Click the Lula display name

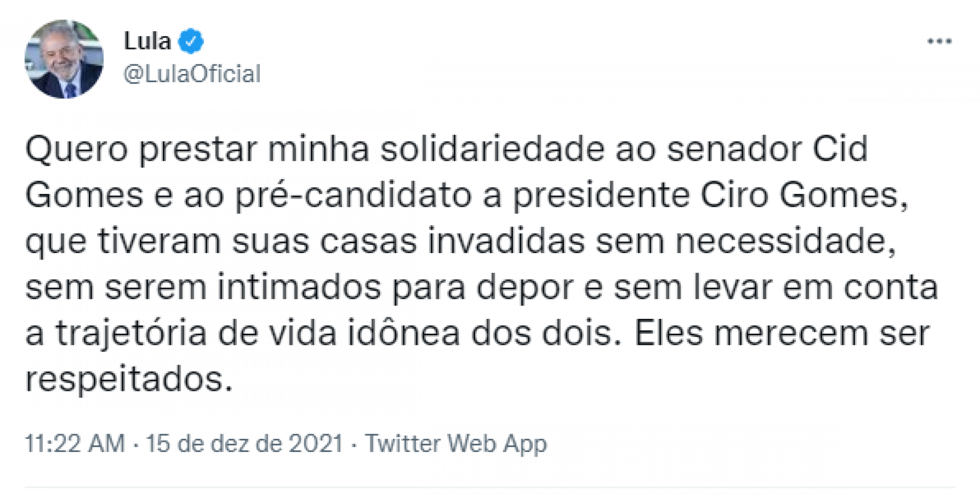[148, 41]
